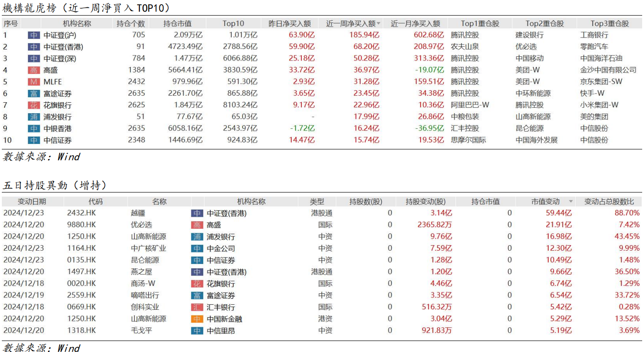This screenshot has width=644, height=352.
Task: Click the badge icon beside 中证登(沪)
Action: tap(33, 35)
